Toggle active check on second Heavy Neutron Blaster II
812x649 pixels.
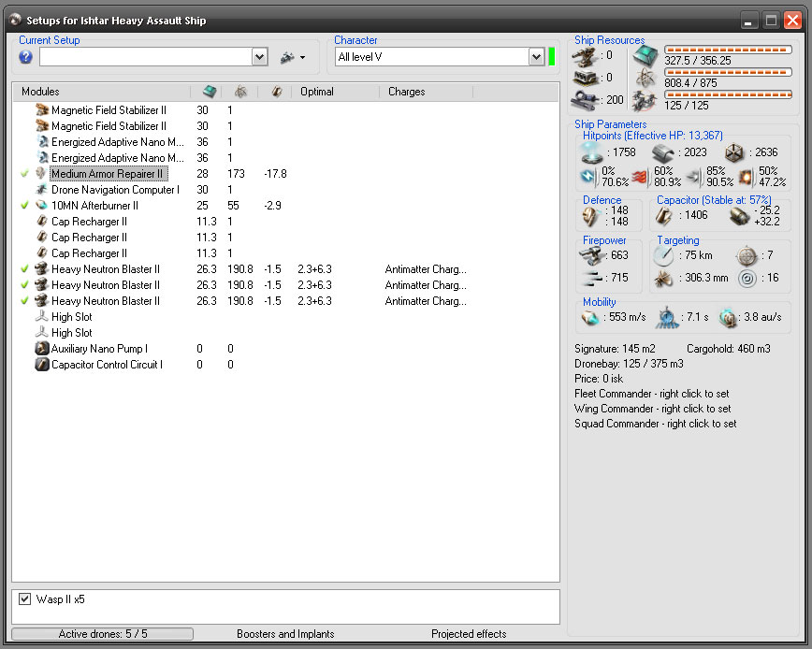(x=24, y=285)
